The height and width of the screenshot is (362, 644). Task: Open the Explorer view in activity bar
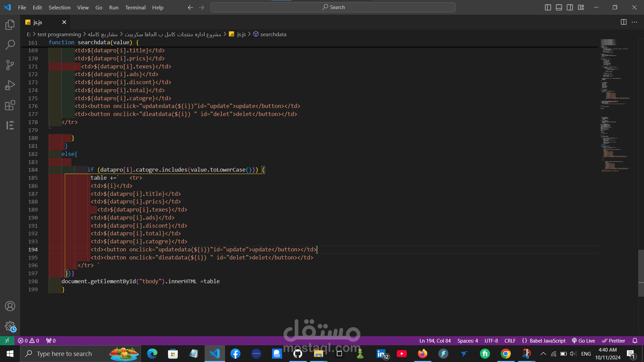coord(10,24)
